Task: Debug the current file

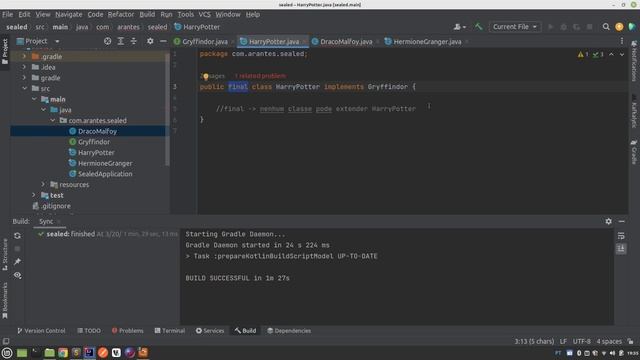Action: 563,27
